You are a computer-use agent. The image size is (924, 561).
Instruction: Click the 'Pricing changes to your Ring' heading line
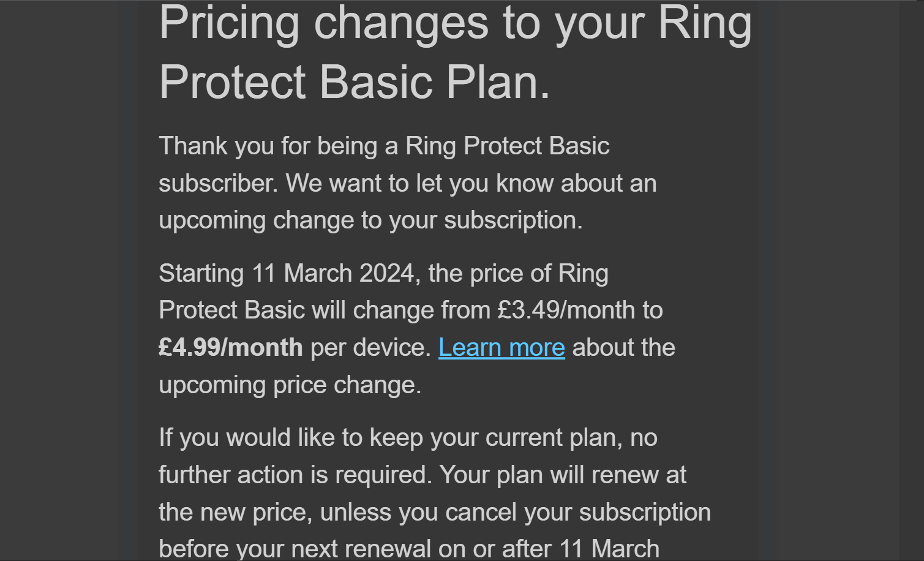454,23
